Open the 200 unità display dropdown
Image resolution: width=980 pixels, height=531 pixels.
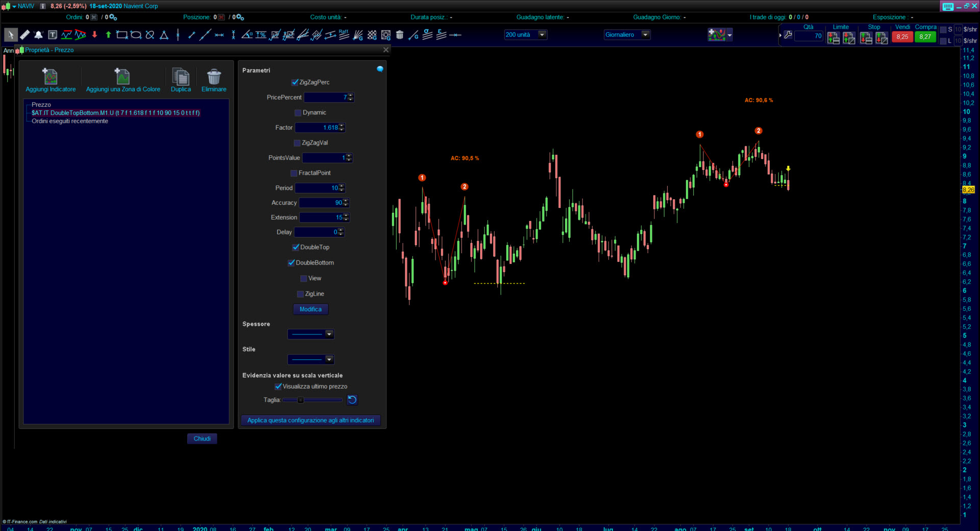coord(542,35)
